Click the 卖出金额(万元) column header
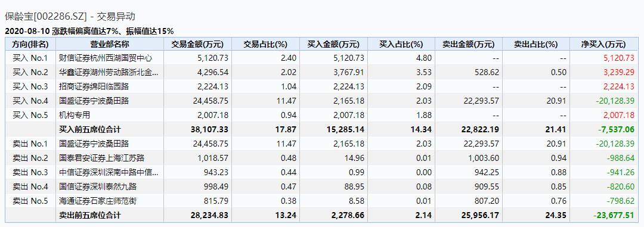This screenshot has height=227, width=644. click(468, 44)
